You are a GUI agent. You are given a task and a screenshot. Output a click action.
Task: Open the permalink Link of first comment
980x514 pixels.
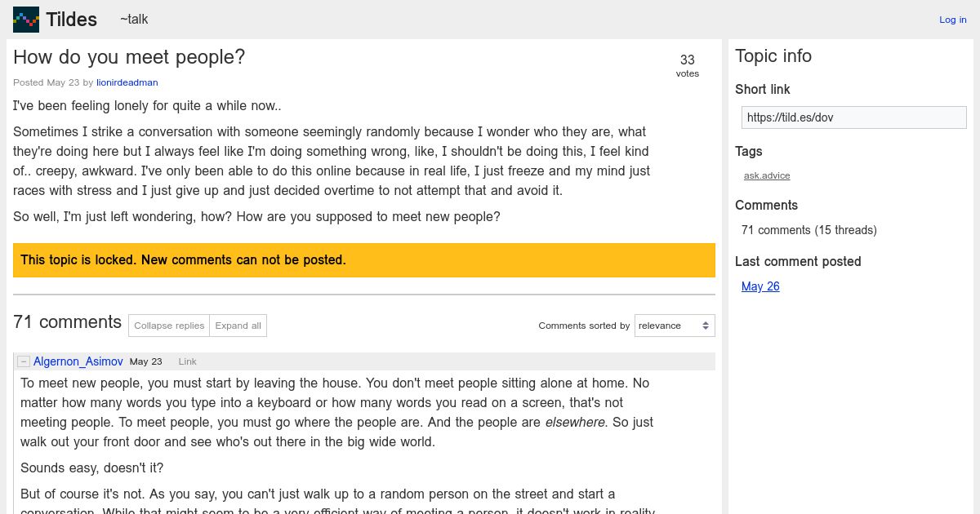tap(187, 361)
